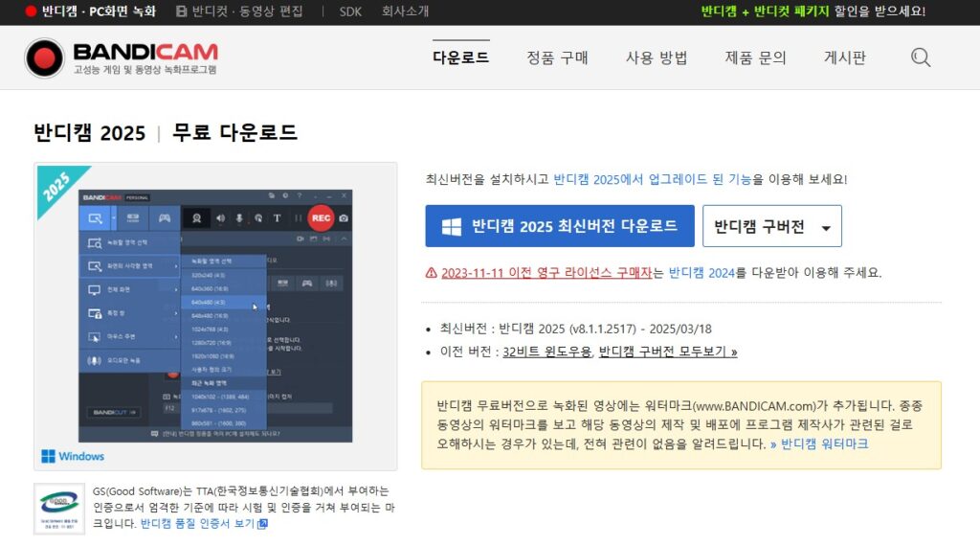The width and height of the screenshot is (980, 546).
Task: Click the game controller icon in preview
Action: 165,218
